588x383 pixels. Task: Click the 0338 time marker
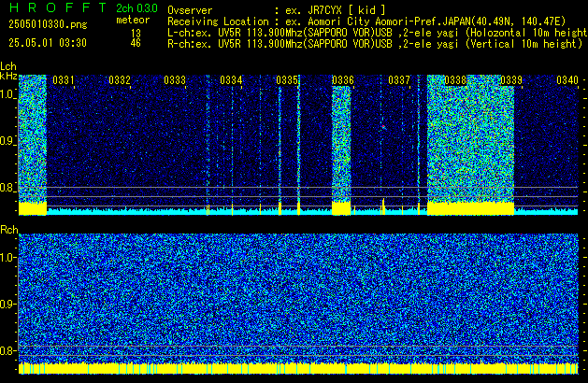[455, 80]
